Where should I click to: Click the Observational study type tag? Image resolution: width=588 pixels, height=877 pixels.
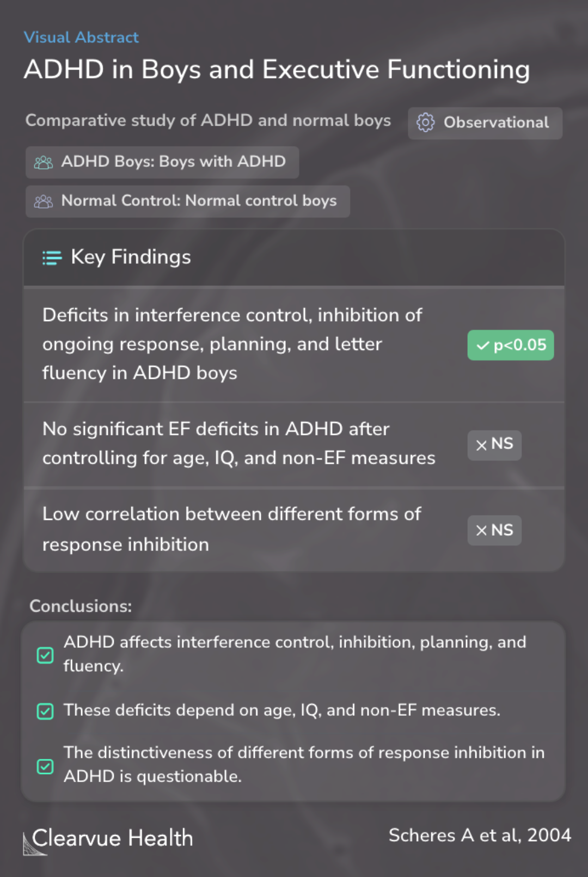tap(485, 123)
